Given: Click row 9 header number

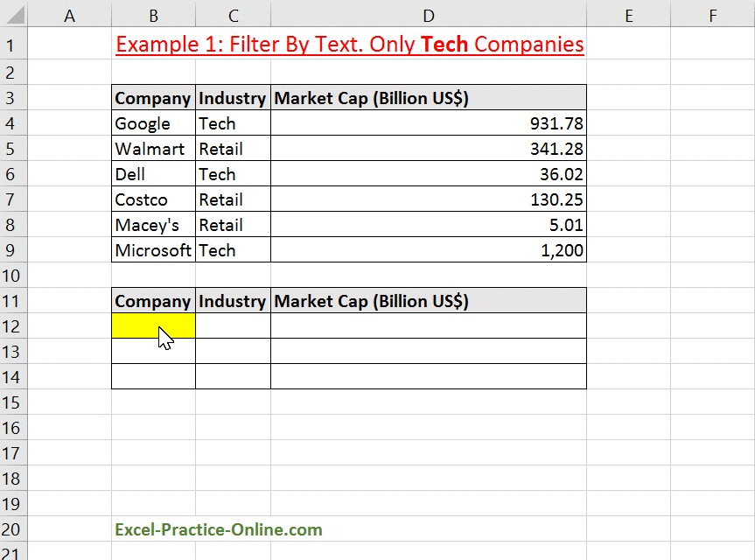Looking at the screenshot, I should click(x=11, y=250).
